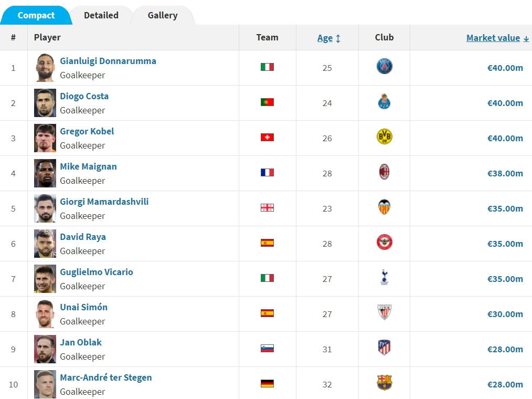
Task: Click the Atlético Madrid club crest
Action: [385, 348]
